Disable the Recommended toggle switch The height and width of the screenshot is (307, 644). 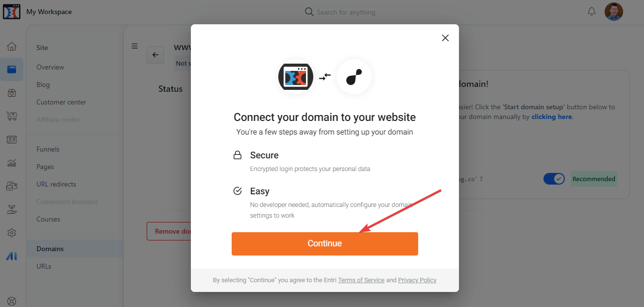click(x=554, y=178)
